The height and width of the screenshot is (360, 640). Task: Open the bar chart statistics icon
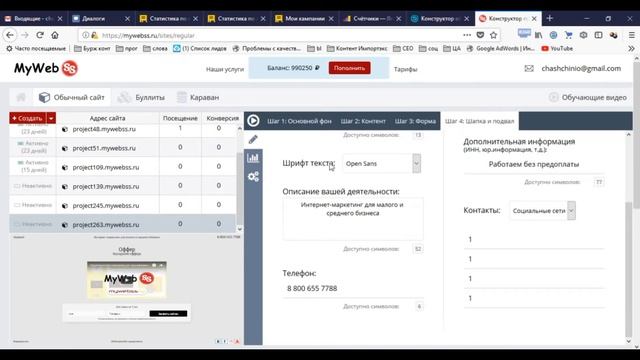pyautogui.click(x=253, y=158)
